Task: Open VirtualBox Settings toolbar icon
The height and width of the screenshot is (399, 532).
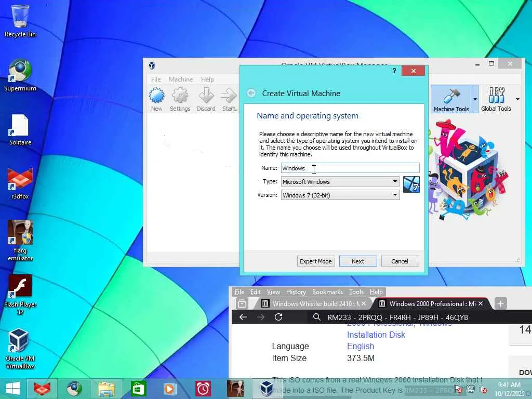Action: 180,99
